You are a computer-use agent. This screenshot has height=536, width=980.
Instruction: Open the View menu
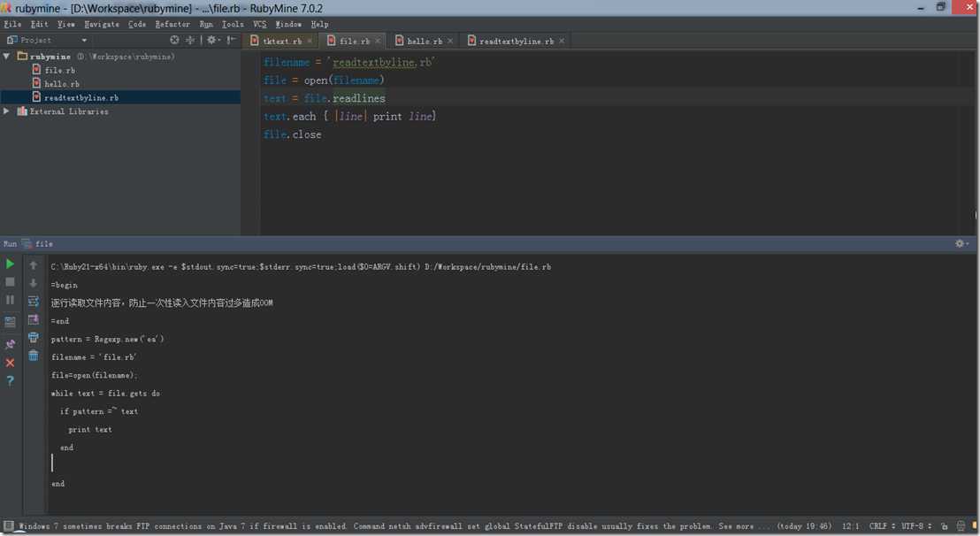[x=66, y=25]
